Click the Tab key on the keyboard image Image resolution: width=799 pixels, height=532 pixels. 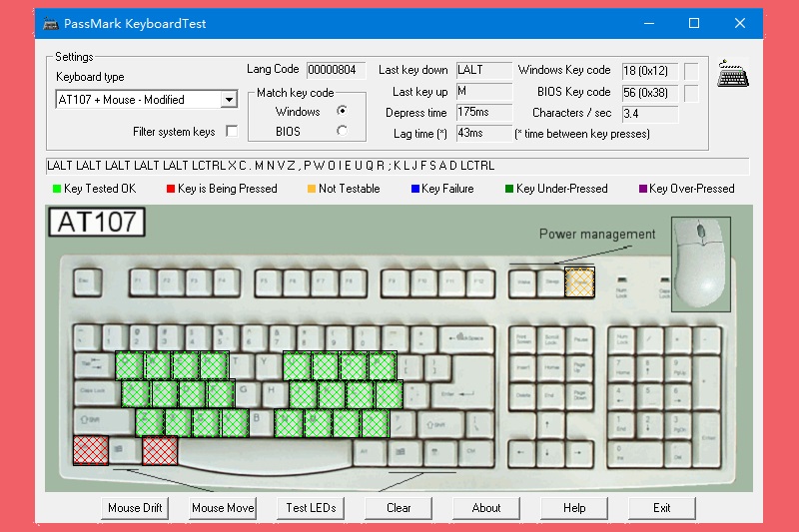(x=94, y=365)
